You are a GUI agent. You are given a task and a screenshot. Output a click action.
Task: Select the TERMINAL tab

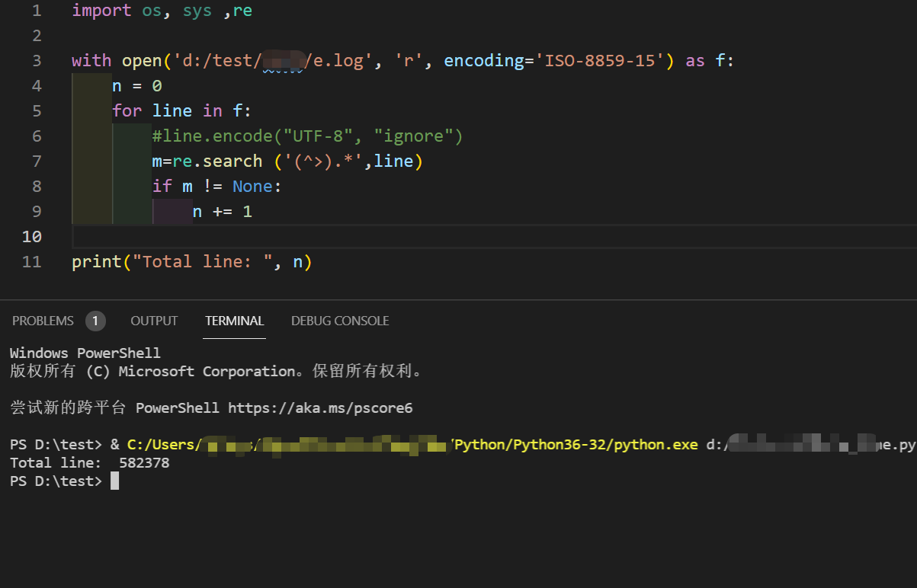click(x=234, y=321)
